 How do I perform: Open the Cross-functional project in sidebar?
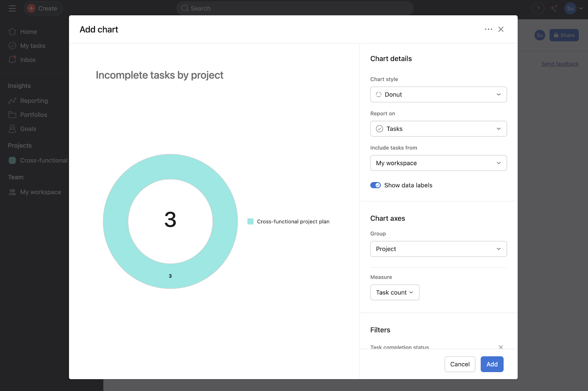tap(44, 160)
